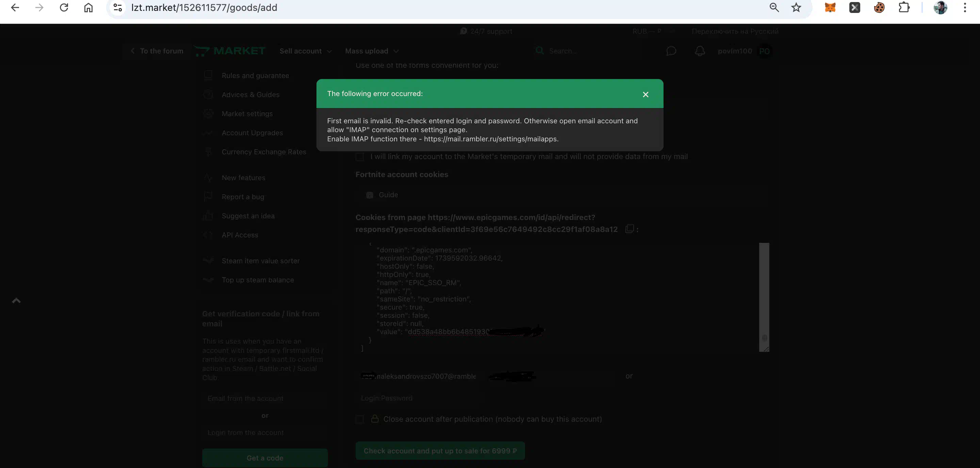
Task: Open Report a bug
Action: 243,197
